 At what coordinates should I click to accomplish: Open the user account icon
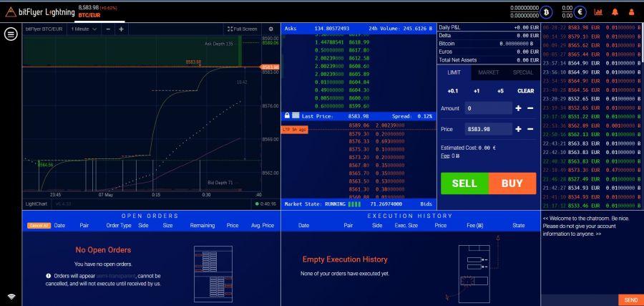coord(631,12)
